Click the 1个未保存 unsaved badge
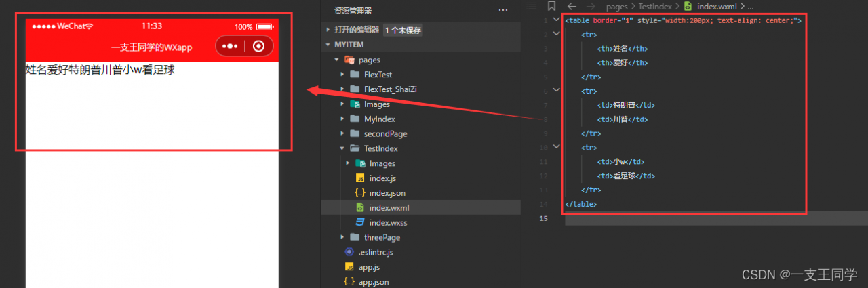868x288 pixels. pos(404,30)
